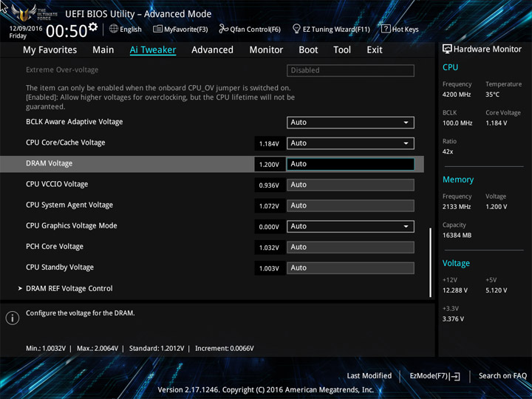This screenshot has width=532, height=399.
Task: Click the 12/09/2016 Friday date
Action: pyautogui.click(x=26, y=32)
